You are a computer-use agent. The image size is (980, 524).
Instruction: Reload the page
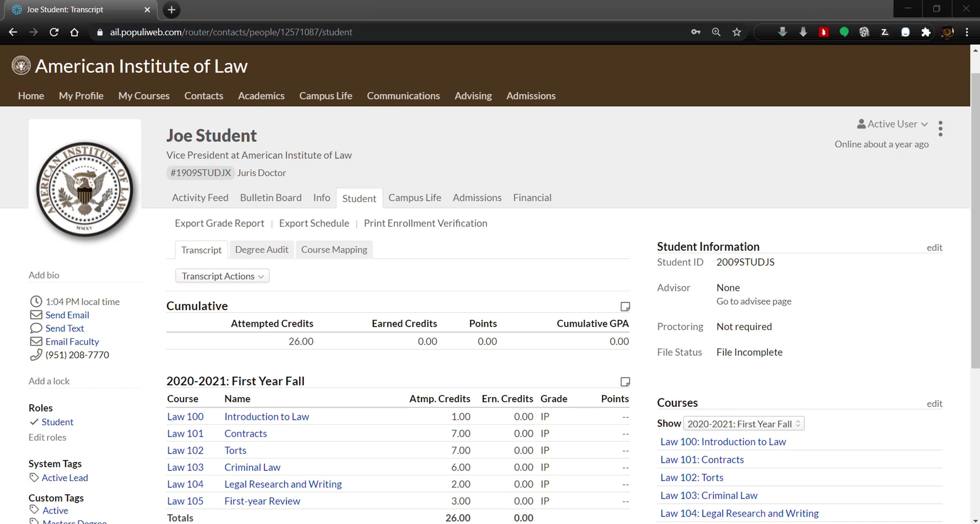point(54,32)
